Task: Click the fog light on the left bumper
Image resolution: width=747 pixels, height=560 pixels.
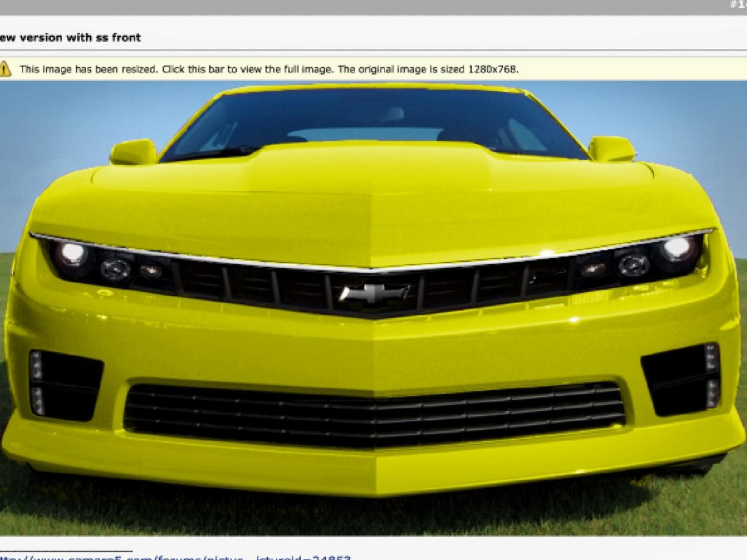Action: 36,381
